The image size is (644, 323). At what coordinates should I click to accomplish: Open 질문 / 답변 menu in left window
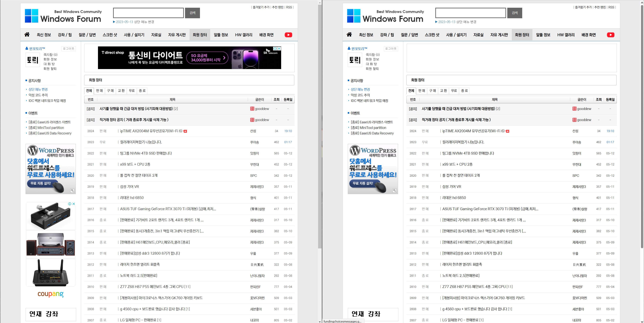87,35
